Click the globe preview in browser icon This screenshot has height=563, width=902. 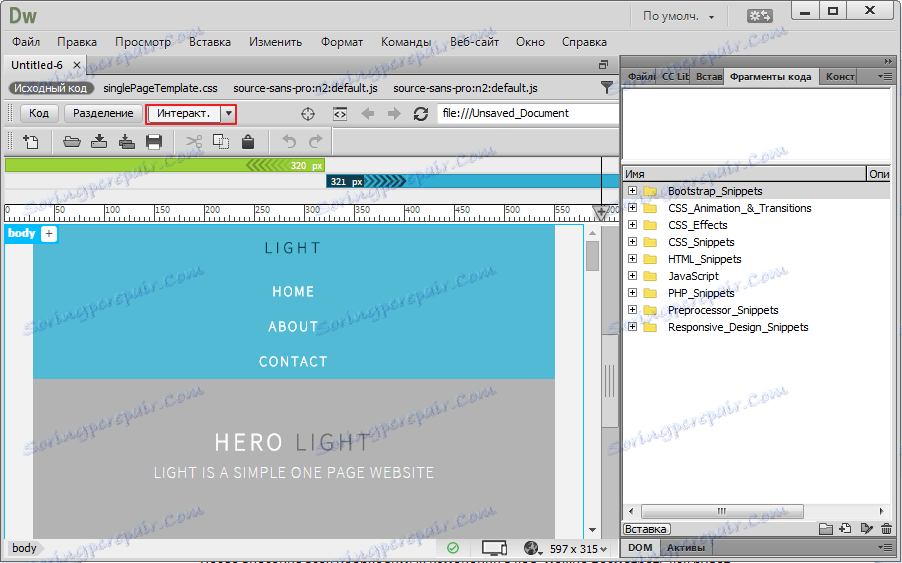[532, 548]
